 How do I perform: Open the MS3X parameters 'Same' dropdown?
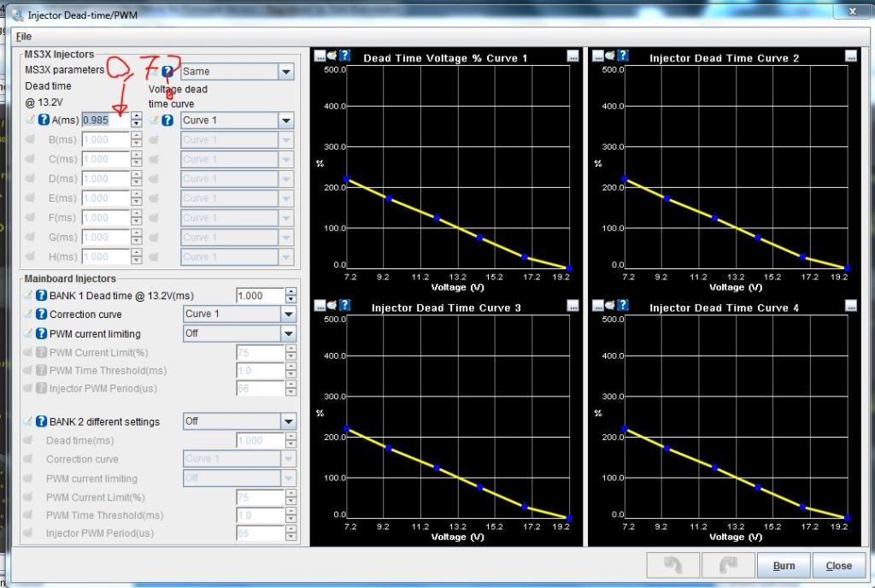click(x=238, y=72)
